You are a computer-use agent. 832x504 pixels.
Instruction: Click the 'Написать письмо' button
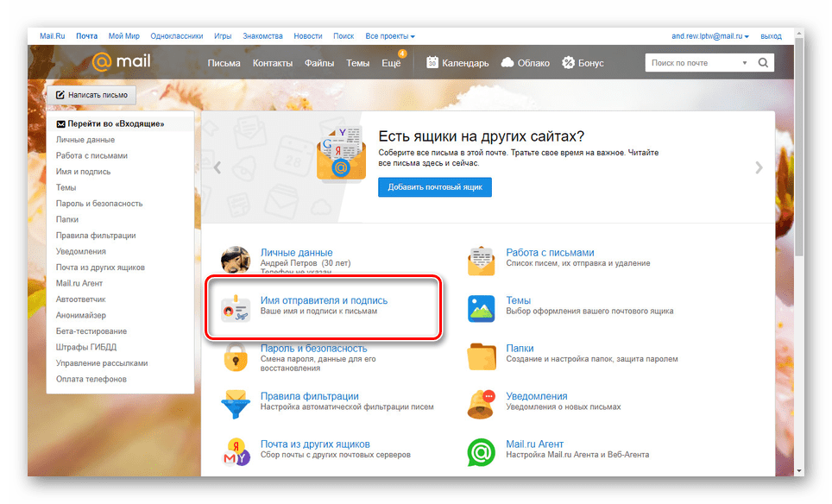pyautogui.click(x=91, y=94)
